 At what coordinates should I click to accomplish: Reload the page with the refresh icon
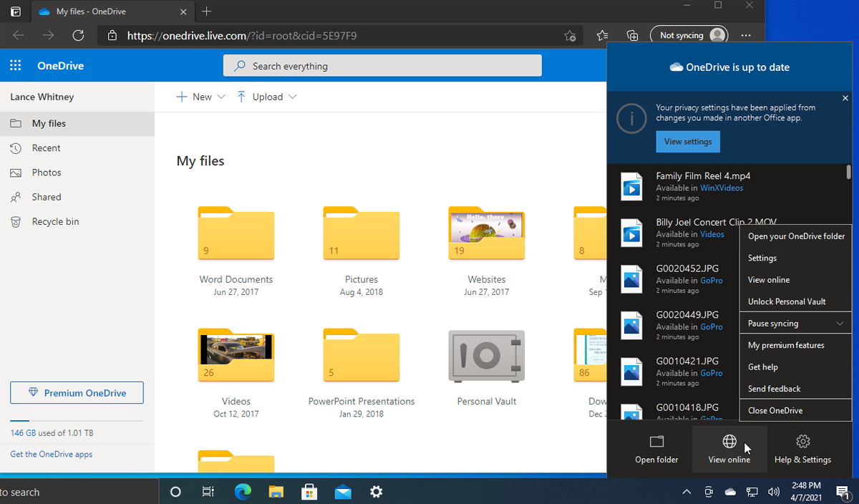(79, 35)
